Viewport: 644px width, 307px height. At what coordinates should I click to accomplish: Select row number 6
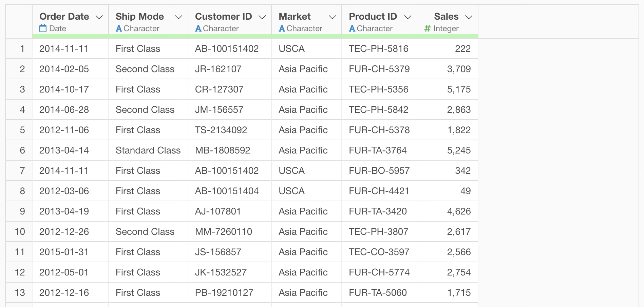tap(22, 150)
